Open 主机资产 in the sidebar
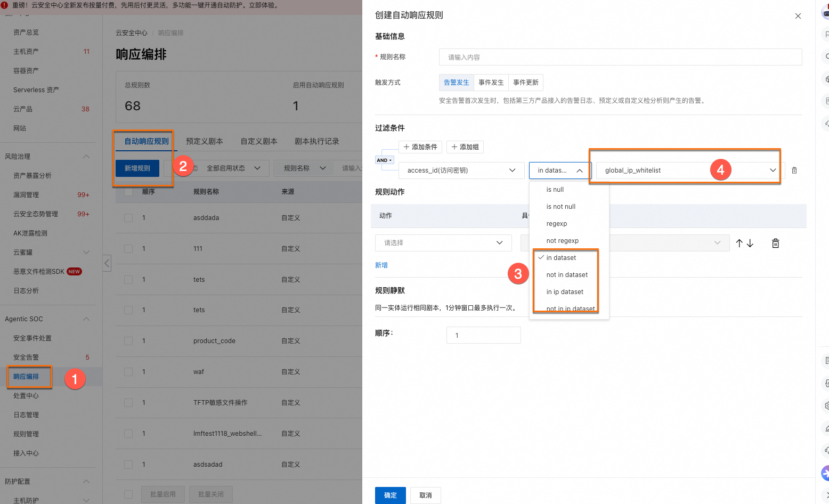The image size is (829, 504). [26, 52]
